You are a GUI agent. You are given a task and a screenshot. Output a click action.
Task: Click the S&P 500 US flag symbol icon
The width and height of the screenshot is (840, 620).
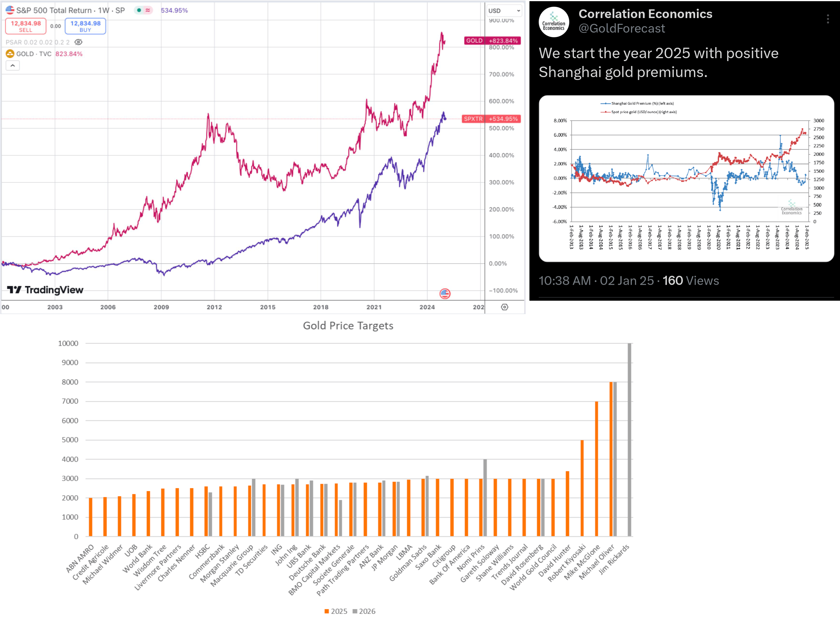pyautogui.click(x=10, y=10)
